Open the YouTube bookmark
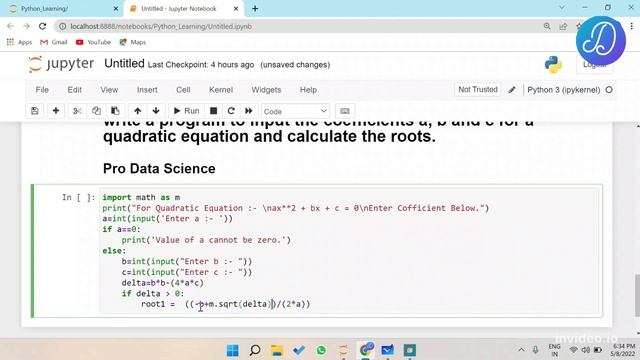The width and height of the screenshot is (640, 360). click(x=93, y=42)
